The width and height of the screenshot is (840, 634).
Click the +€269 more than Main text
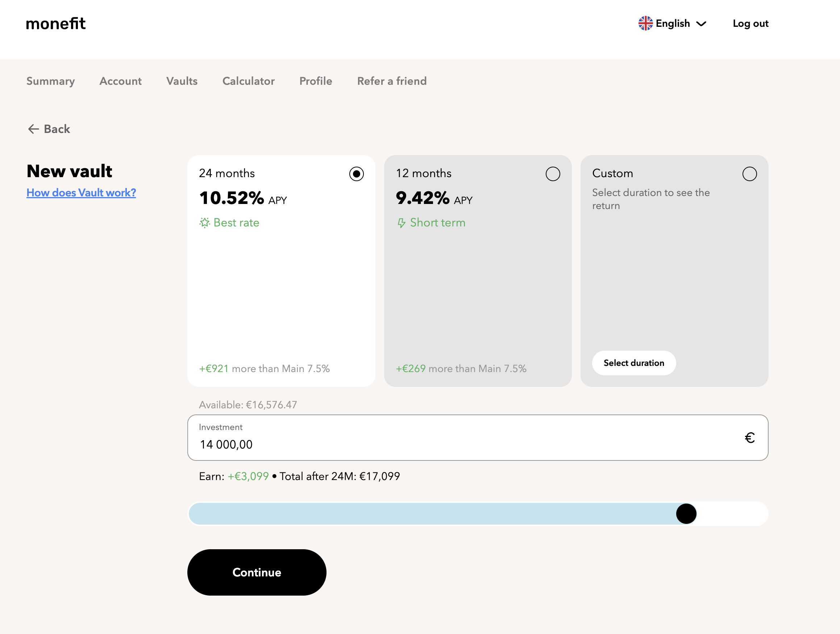coord(461,369)
